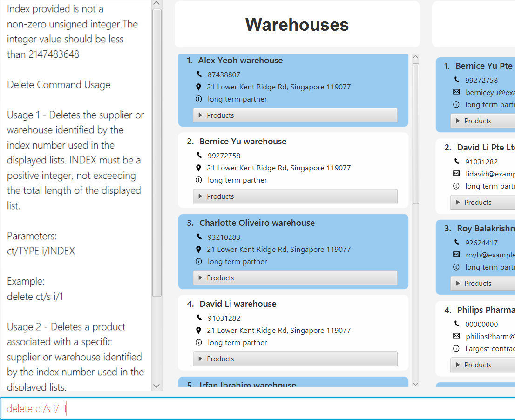515x420 pixels.
Task: Expand Products of Alex Yeoh warehouse
Action: 295,115
